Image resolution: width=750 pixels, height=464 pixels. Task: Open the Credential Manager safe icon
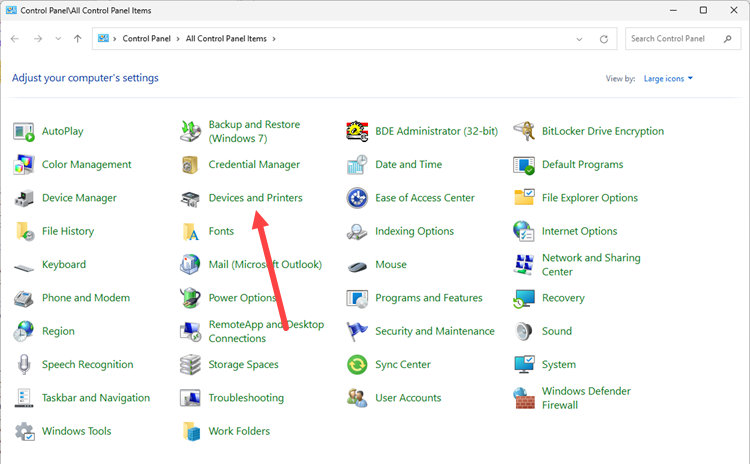pos(190,165)
